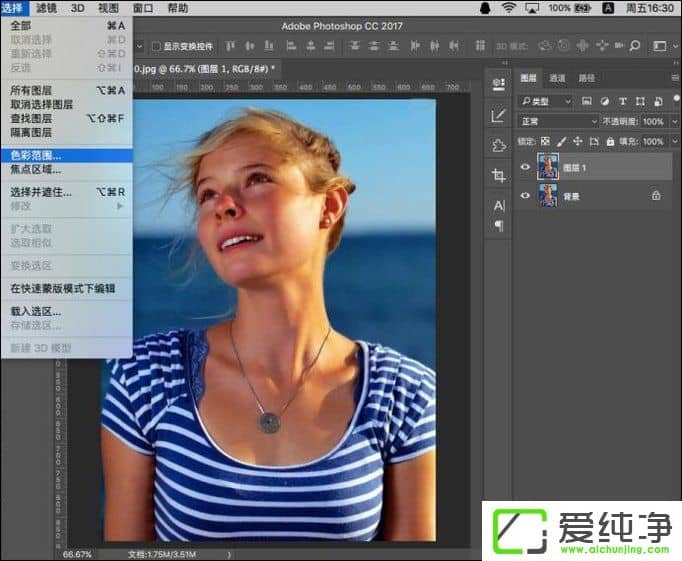Screen dimensions: 682x561
Task: Click the Wi-Fi icon in macOS menu bar
Action: pos(508,8)
